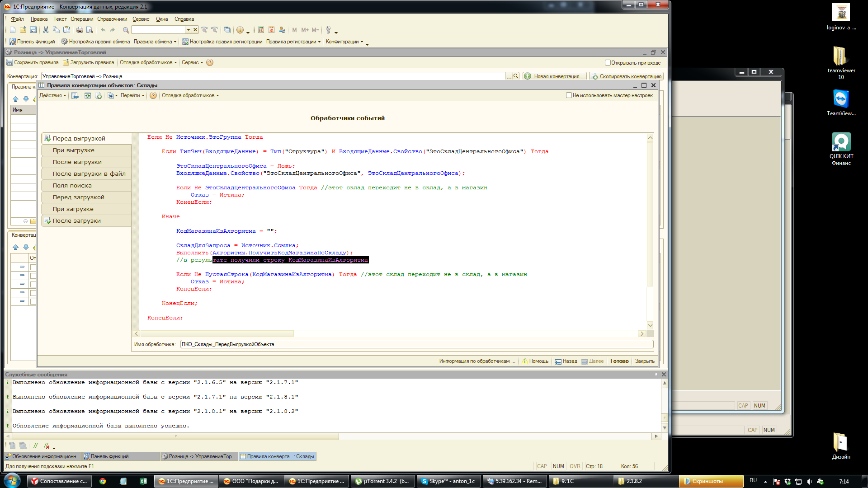This screenshot has width=868, height=488.
Task: Open Отладка обработчиков dropdown in rule window
Action: pyautogui.click(x=190, y=95)
